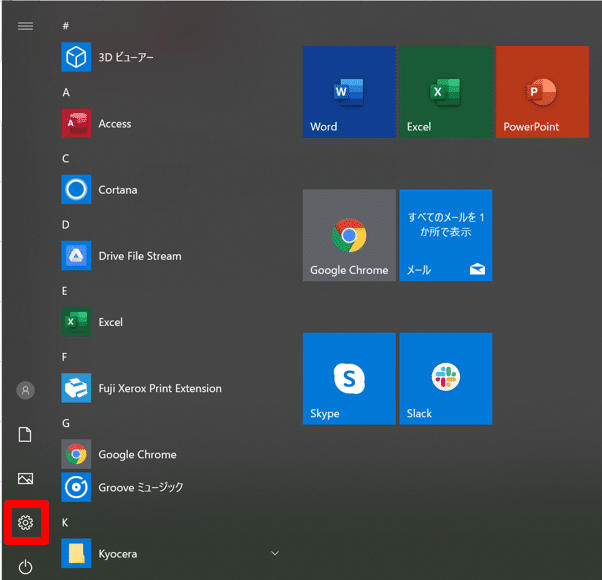Click the 'E' letter header

coord(64,291)
